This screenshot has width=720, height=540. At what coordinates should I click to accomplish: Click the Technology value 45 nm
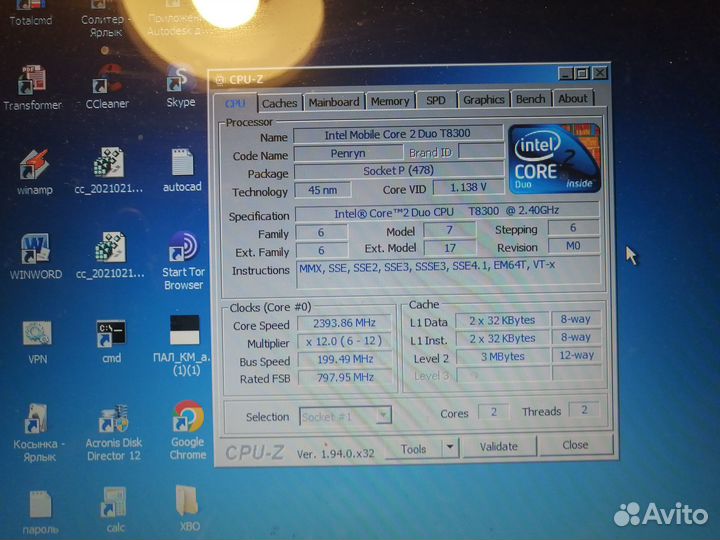pyautogui.click(x=322, y=190)
